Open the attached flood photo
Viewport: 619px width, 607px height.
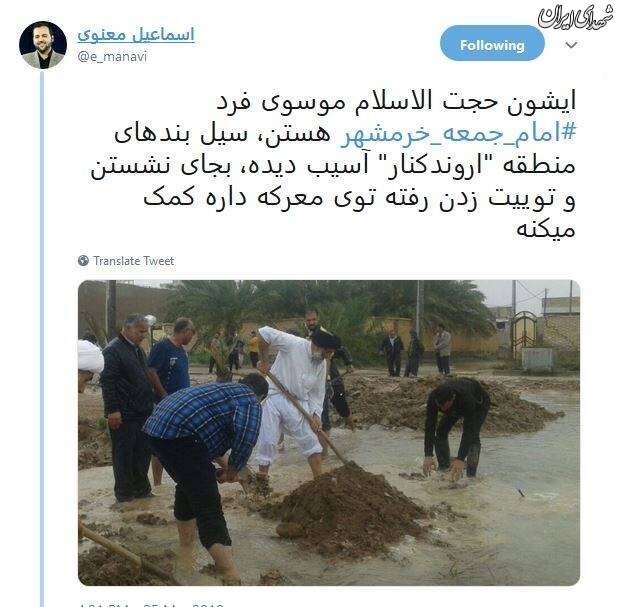click(x=329, y=433)
